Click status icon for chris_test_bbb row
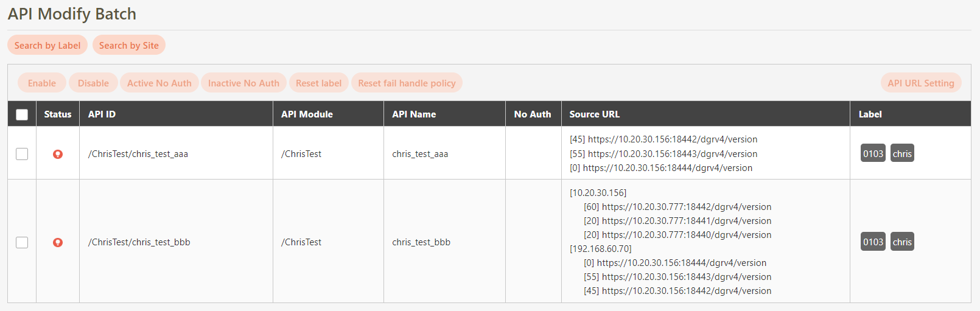980x311 pixels. pos(58,242)
